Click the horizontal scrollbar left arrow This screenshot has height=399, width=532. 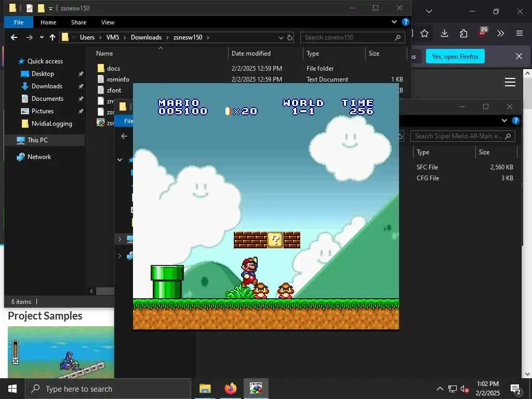[x=91, y=291]
